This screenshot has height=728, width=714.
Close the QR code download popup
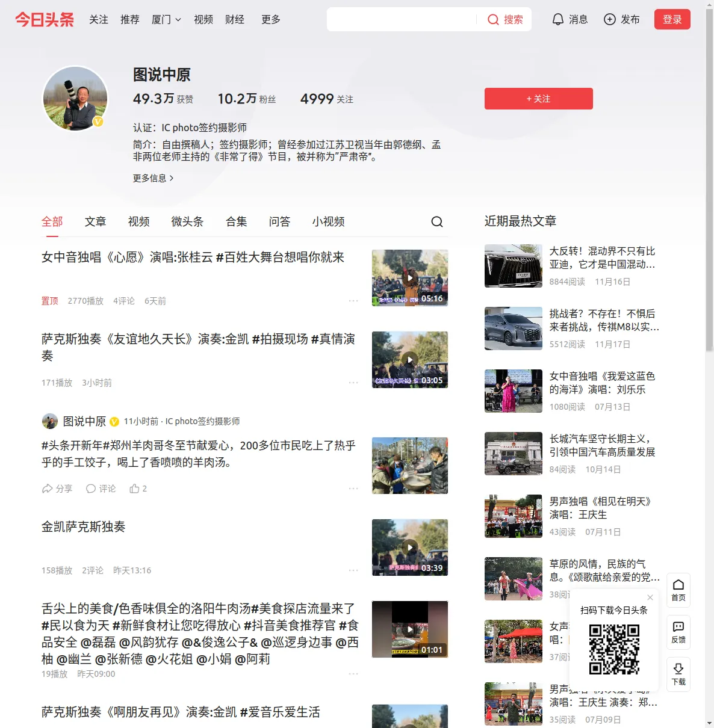(650, 597)
